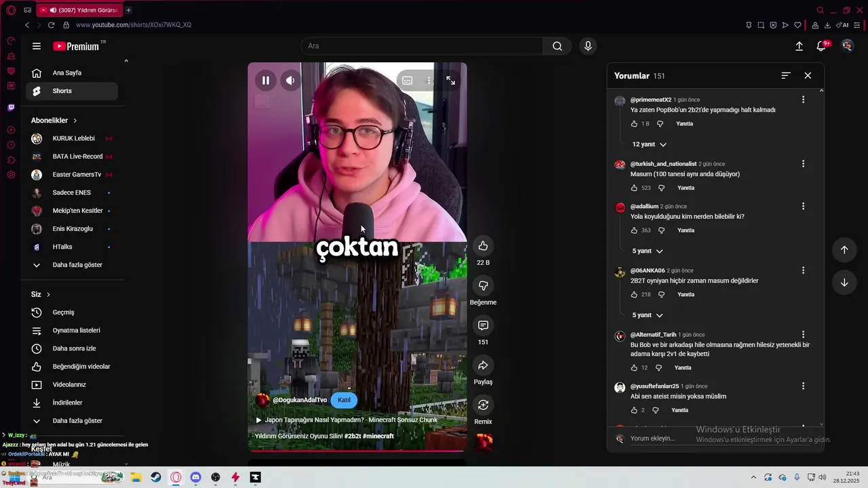Open the Siz section chevron
This screenshot has height=488, width=868.
coord(48,295)
